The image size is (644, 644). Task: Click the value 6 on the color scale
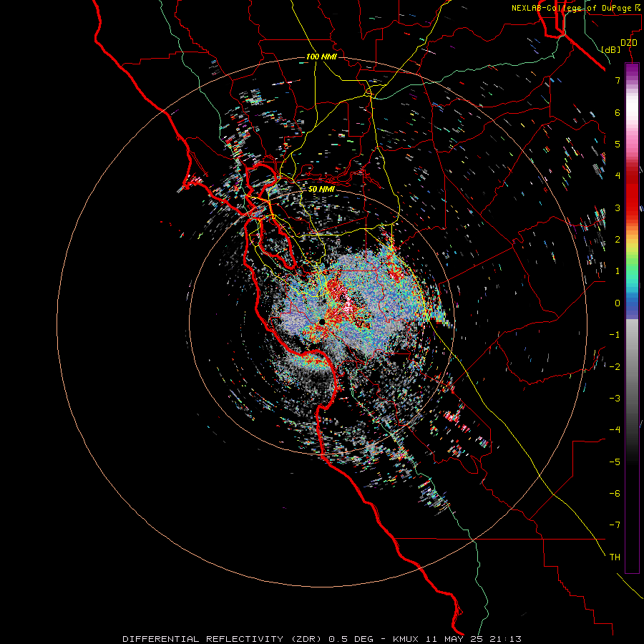(x=618, y=112)
